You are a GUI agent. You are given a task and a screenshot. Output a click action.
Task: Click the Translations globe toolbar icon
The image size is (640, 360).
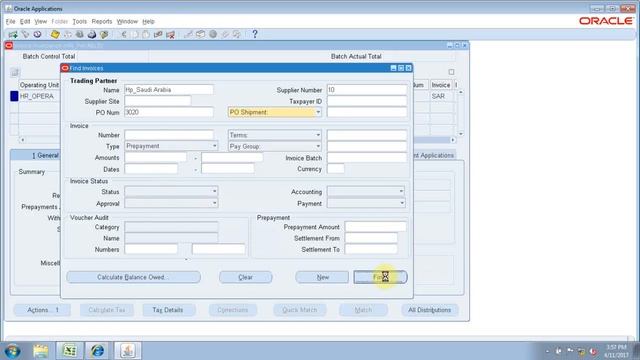click(x=213, y=35)
